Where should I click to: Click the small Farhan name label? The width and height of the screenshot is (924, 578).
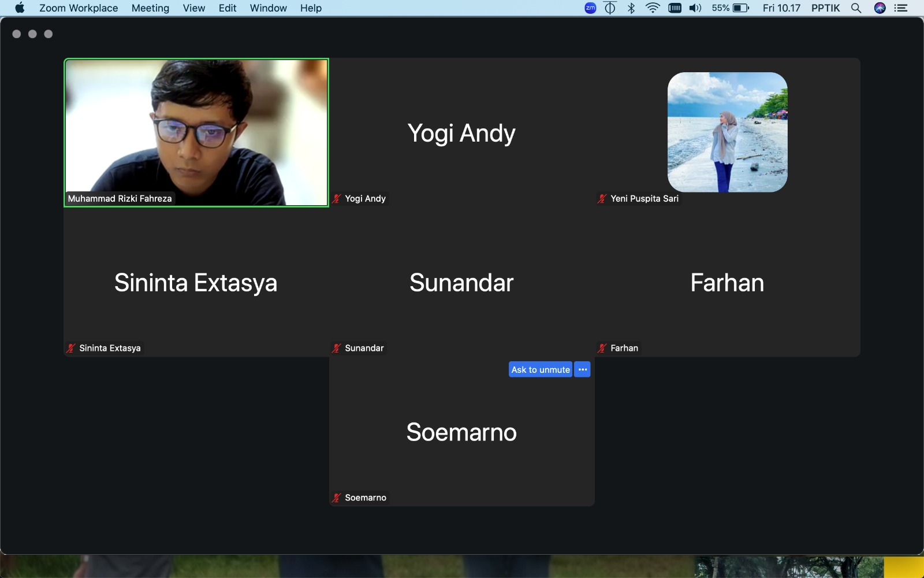pos(624,349)
